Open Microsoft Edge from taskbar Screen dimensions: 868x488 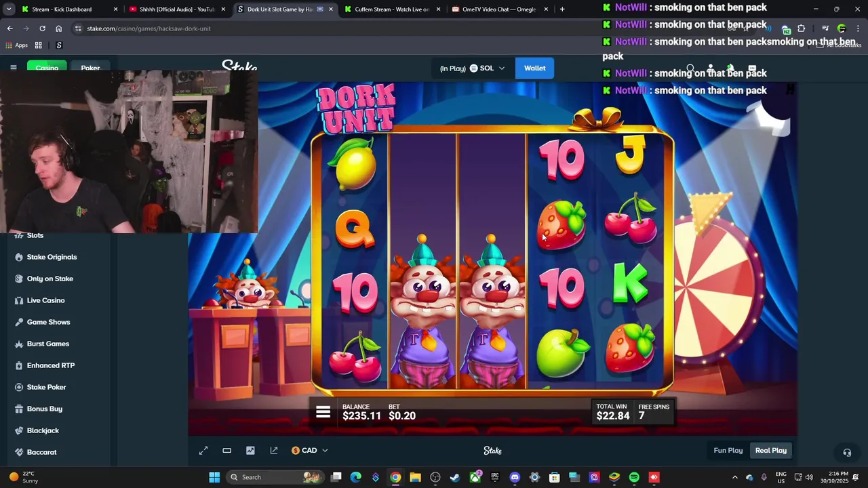pyautogui.click(x=356, y=477)
